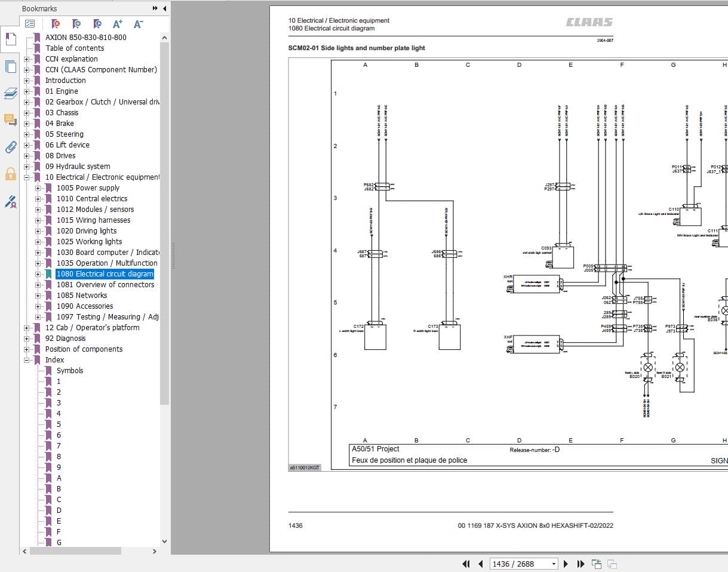Open the Comments sidebar panel
Screen dimensions: 728x572
[10, 120]
